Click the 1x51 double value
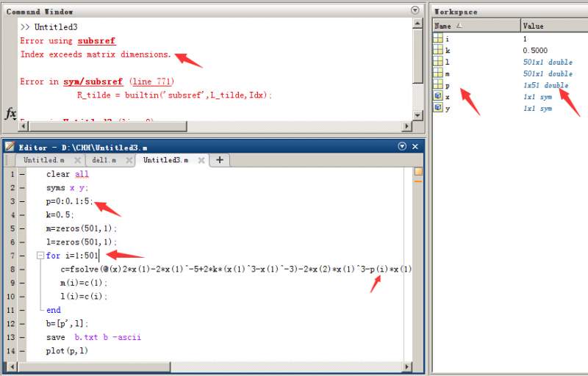The width and height of the screenshot is (588, 376). point(545,85)
